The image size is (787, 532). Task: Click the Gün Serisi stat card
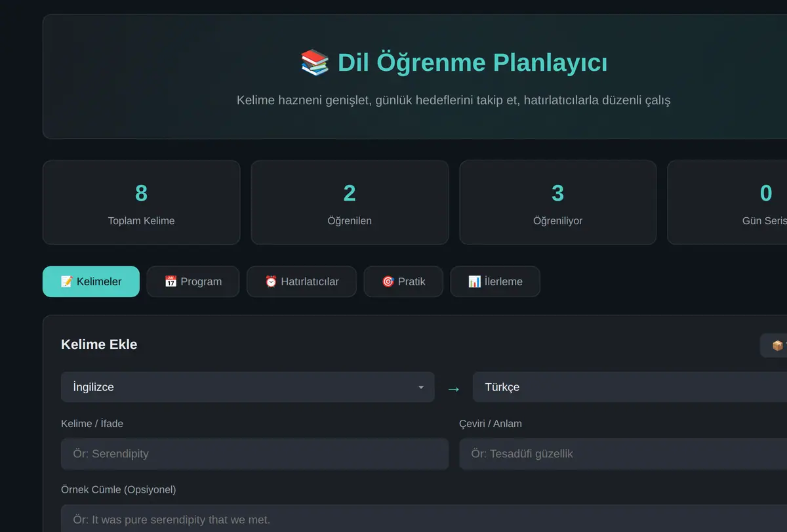click(x=727, y=203)
